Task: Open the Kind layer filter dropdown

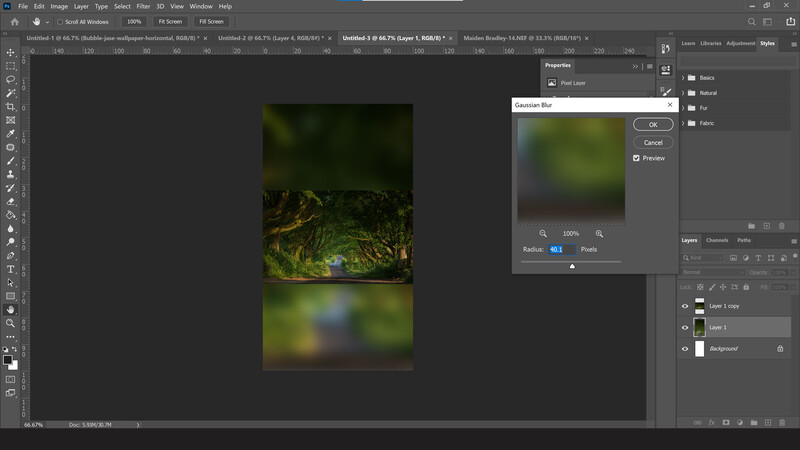Action: tap(703, 258)
